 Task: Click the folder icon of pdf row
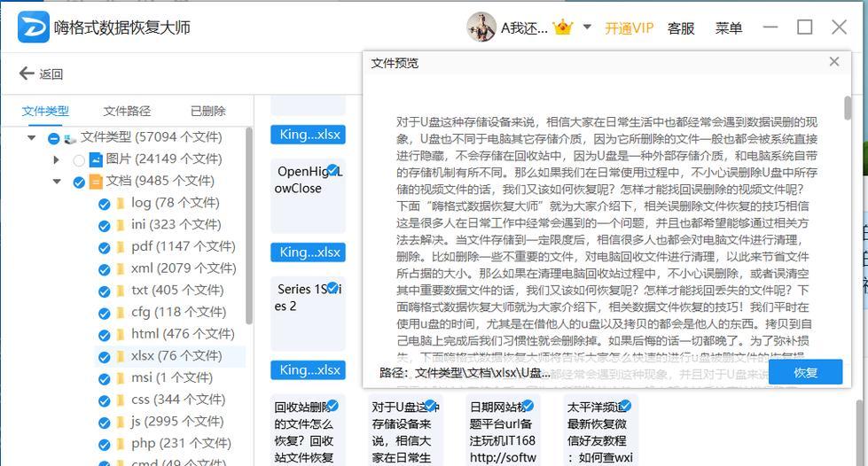click(x=120, y=247)
